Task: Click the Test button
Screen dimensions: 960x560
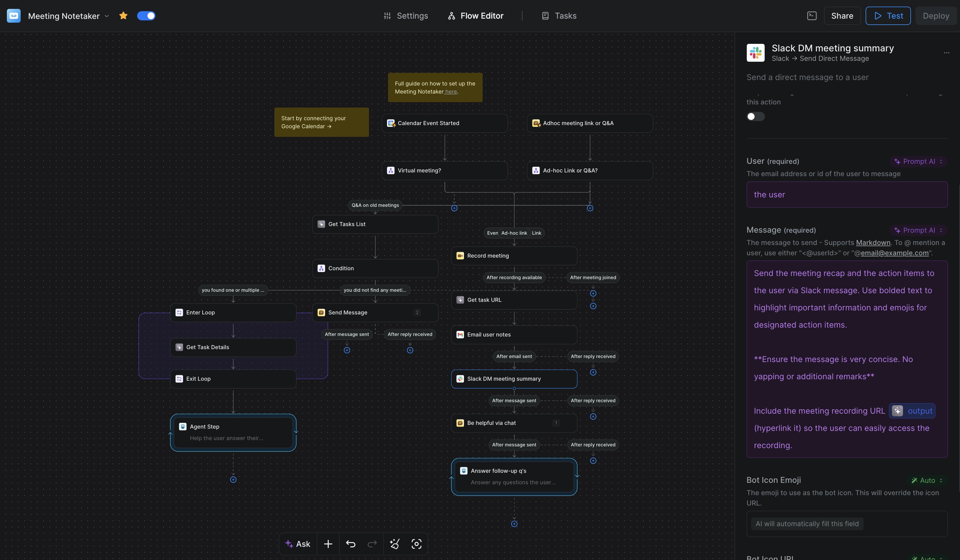Action: pyautogui.click(x=888, y=15)
